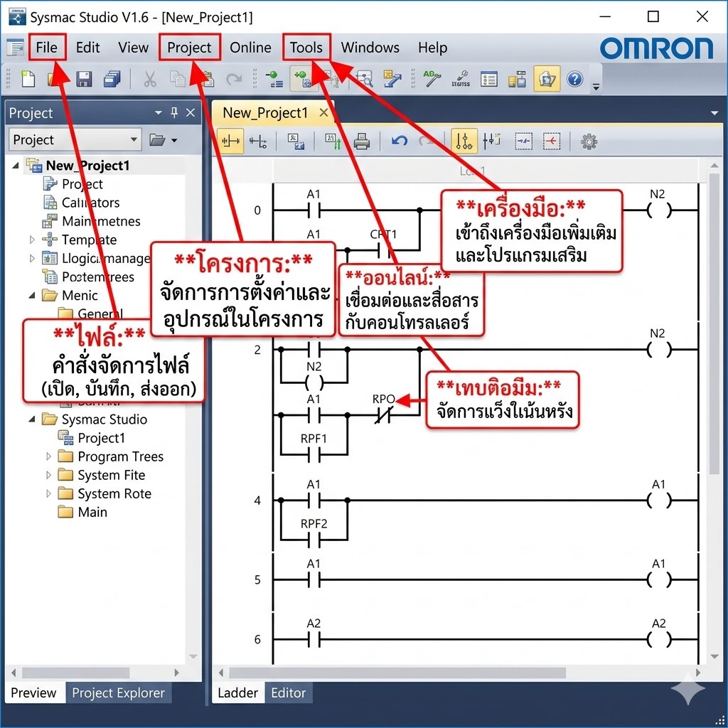Open the magnifier search icon in toolbar

(x=365, y=79)
